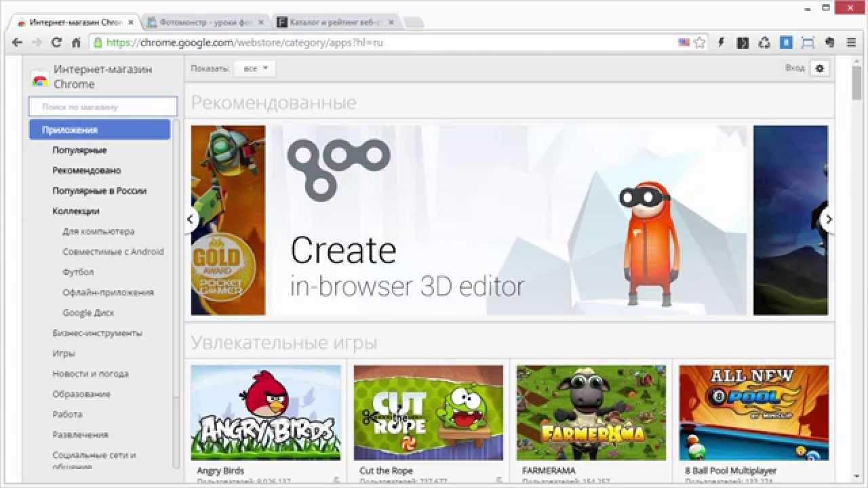Open Популярные в России category
This screenshot has width=868, height=488.
(x=100, y=190)
